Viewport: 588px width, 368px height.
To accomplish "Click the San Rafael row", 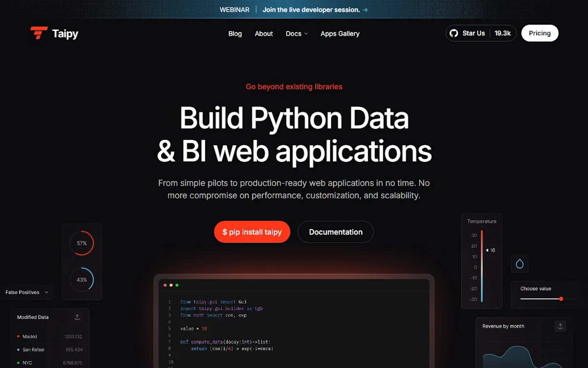I will (x=49, y=350).
